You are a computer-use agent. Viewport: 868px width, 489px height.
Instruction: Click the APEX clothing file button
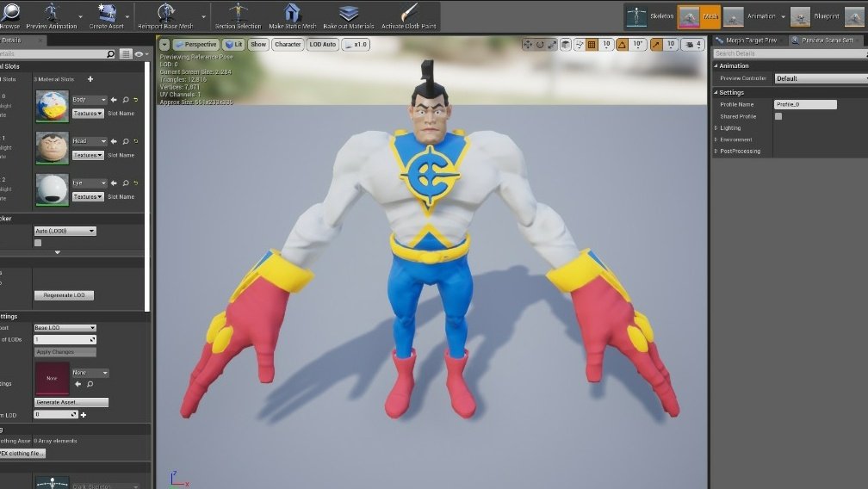[x=22, y=453]
